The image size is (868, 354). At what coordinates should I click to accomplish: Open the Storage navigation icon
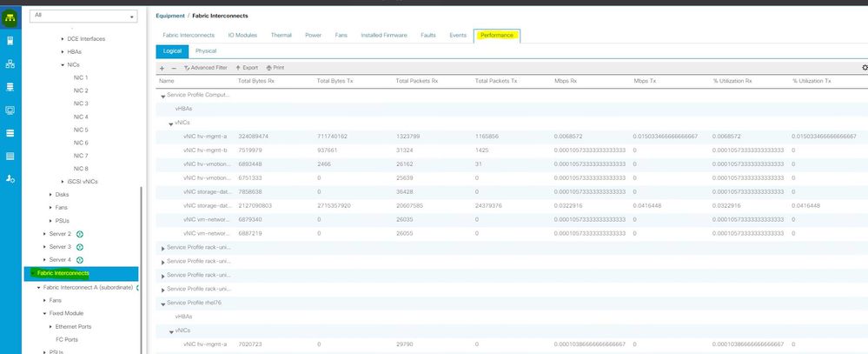(x=10, y=133)
